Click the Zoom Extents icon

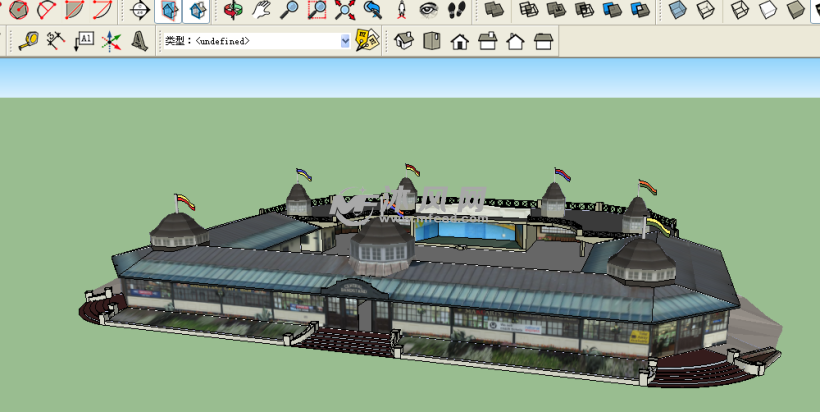click(x=345, y=11)
